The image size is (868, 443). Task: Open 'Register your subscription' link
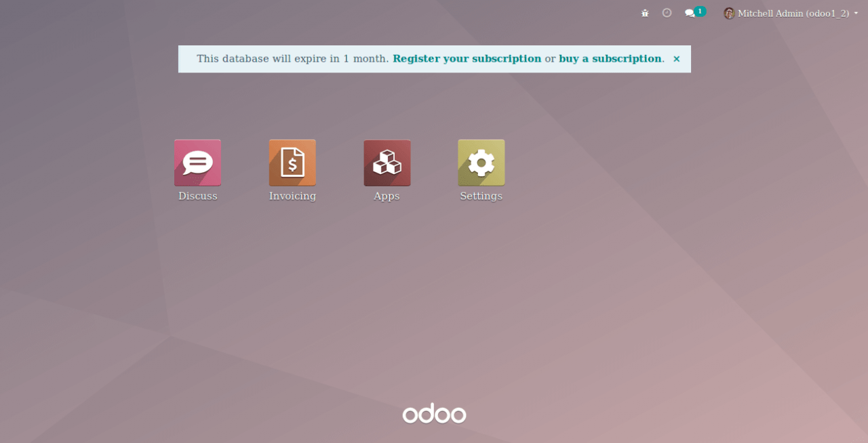point(467,59)
